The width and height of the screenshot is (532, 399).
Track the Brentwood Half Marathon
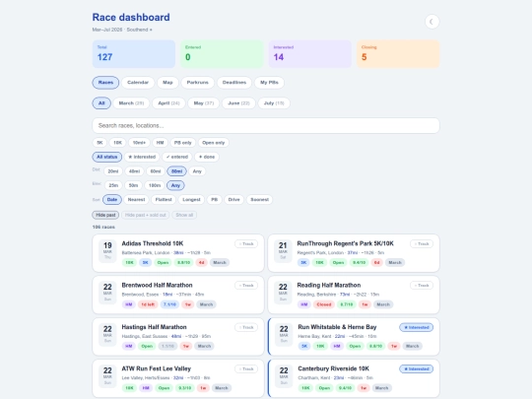[x=246, y=286]
